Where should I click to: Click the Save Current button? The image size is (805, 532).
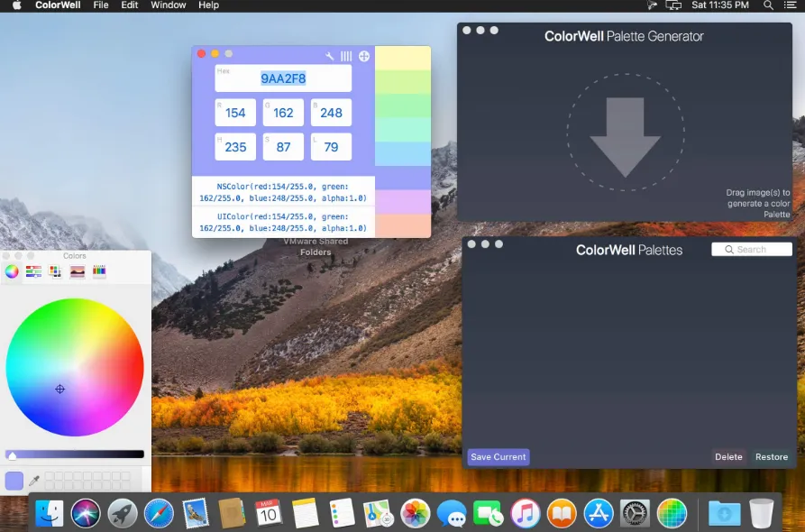[498, 456]
